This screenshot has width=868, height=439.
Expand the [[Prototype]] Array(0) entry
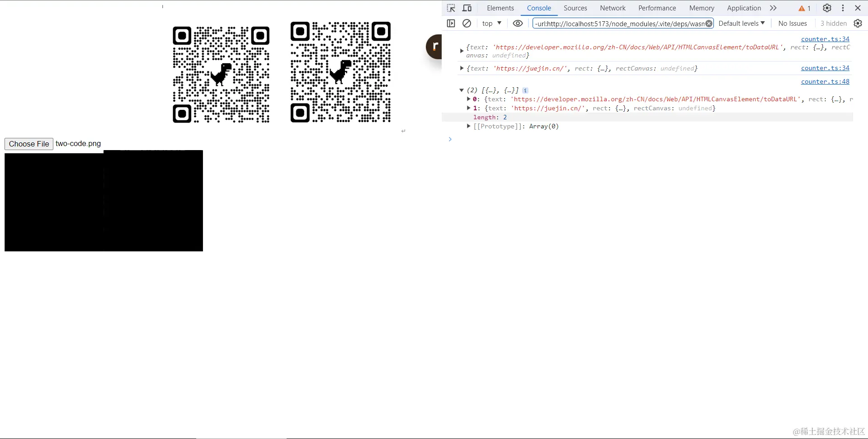pyautogui.click(x=469, y=126)
